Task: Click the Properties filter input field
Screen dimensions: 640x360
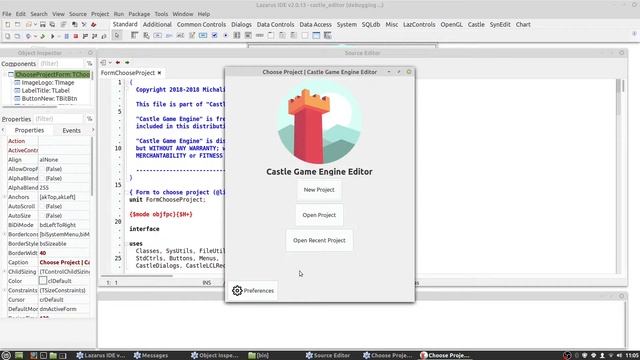Action: point(59,119)
